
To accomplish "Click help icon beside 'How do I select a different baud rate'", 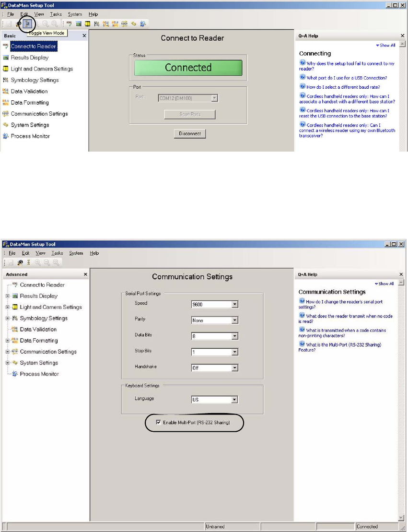I will coord(302,86).
